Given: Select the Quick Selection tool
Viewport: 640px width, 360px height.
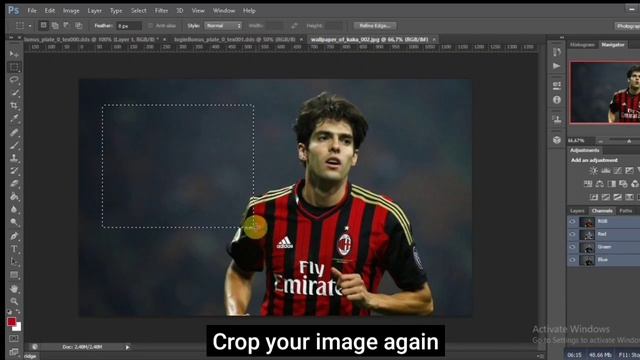Looking at the screenshot, I should (x=14, y=93).
